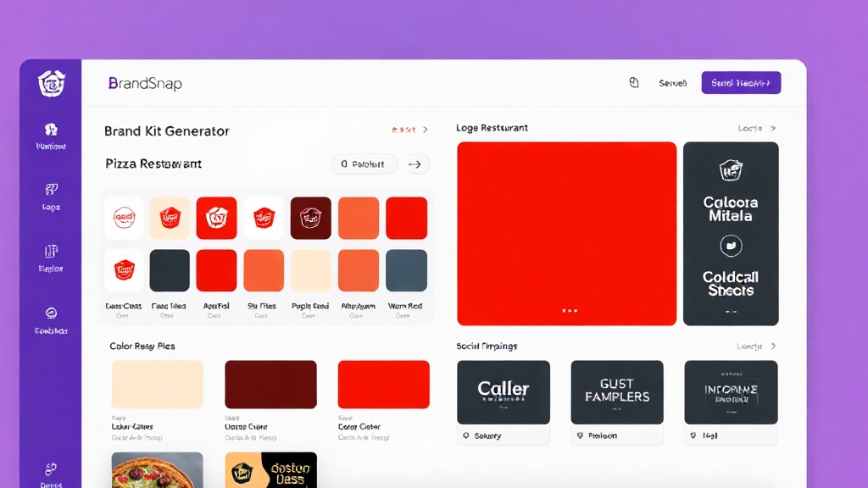Viewport: 868px width, 488px height.
Task: Pick the orange swatch above Sti Flies
Action: [x=264, y=270]
